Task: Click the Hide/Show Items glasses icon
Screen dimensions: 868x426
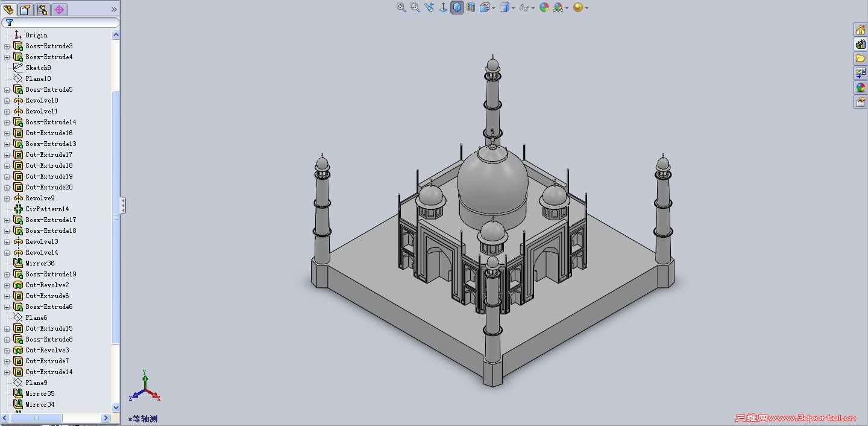Action: click(524, 7)
